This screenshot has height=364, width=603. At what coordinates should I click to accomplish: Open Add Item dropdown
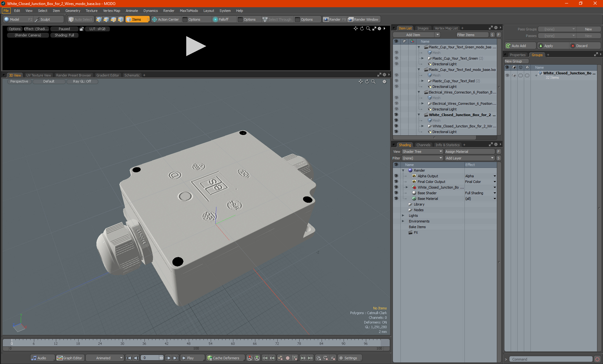click(x=416, y=35)
